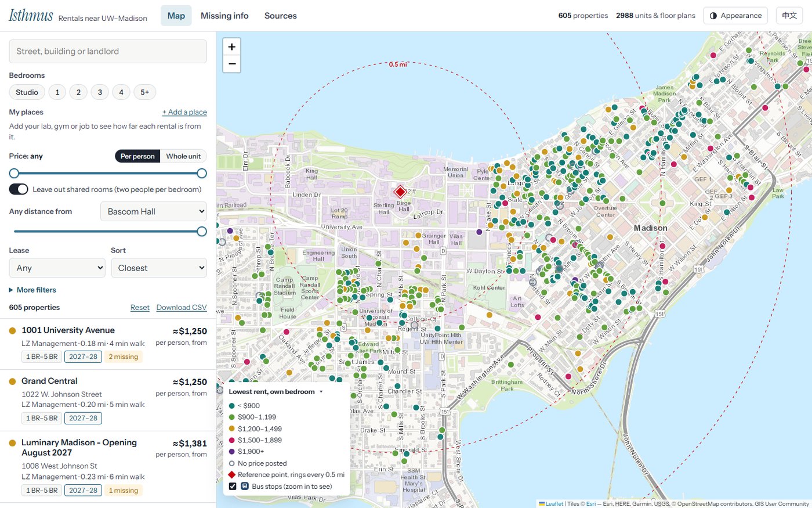Image resolution: width=812 pixels, height=508 pixels.
Task: Filter by 5+ bedrooms
Action: pos(145,92)
